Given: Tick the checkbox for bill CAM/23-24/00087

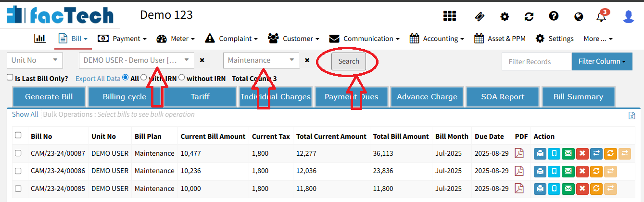Looking at the screenshot, I should coord(18,153).
